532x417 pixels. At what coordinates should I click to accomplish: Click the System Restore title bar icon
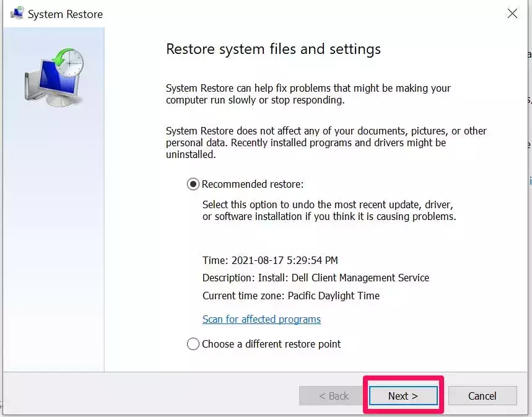[x=17, y=14]
